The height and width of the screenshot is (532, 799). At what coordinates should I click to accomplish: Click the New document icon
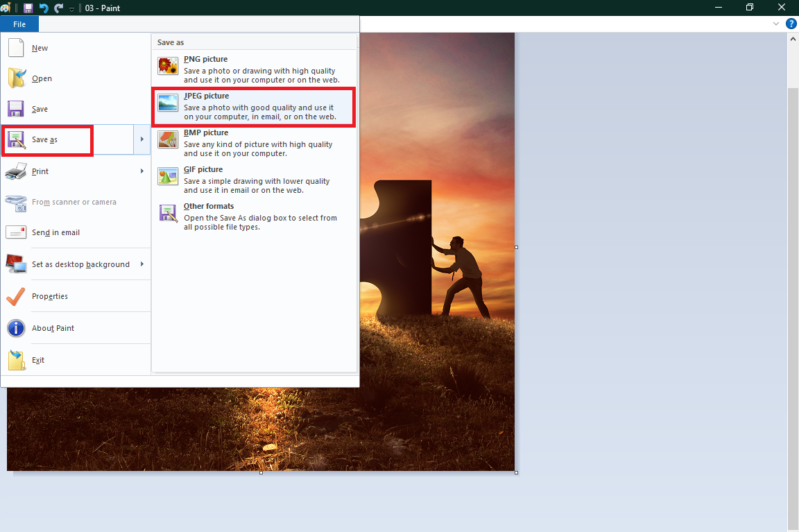tap(17, 48)
